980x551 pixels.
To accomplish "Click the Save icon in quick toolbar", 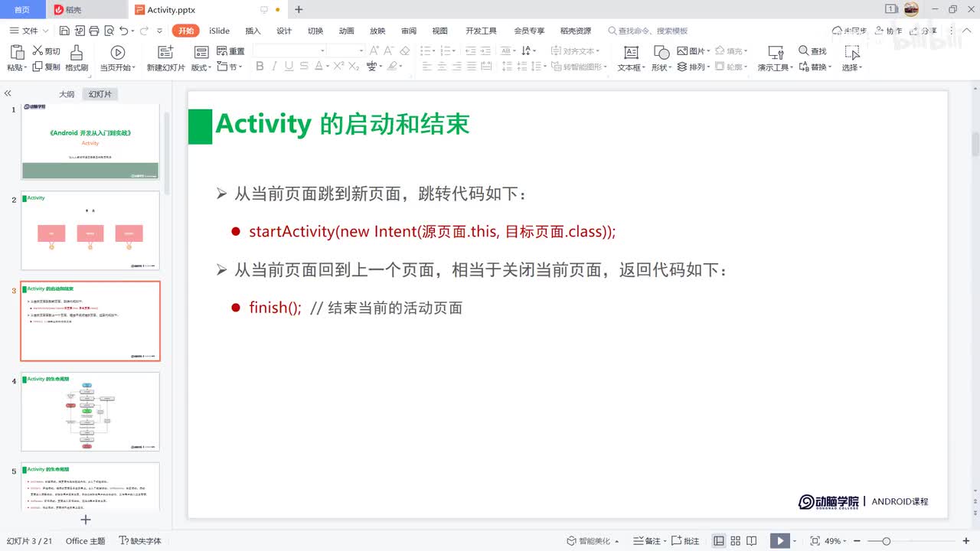I will 64,31.
